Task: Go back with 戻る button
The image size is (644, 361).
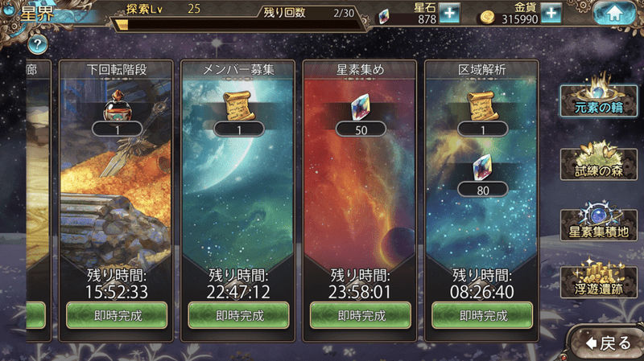Action: (x=609, y=343)
